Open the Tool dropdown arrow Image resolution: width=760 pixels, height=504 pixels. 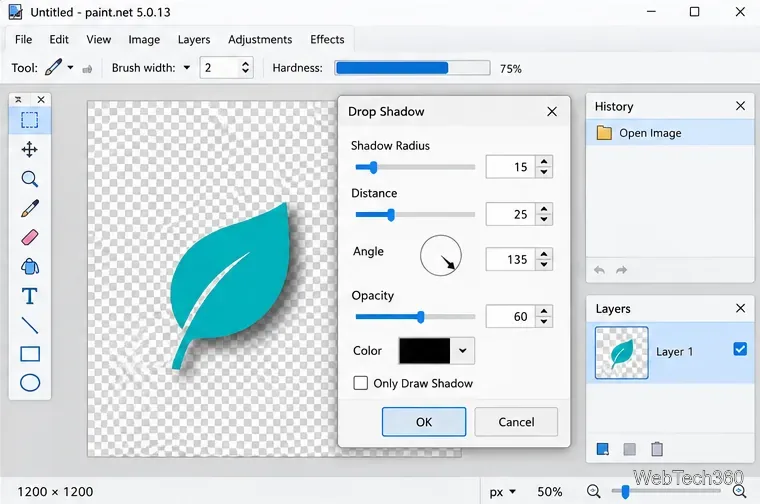(70, 67)
